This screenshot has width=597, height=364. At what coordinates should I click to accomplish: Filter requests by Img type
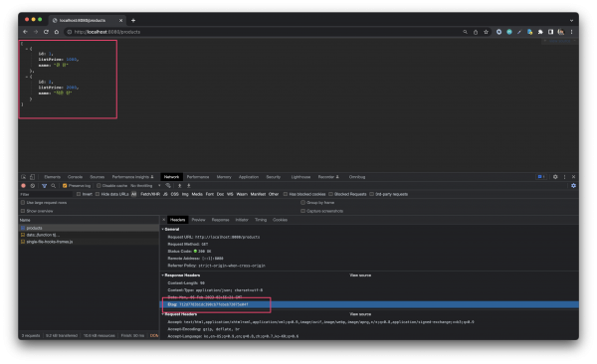[185, 194]
